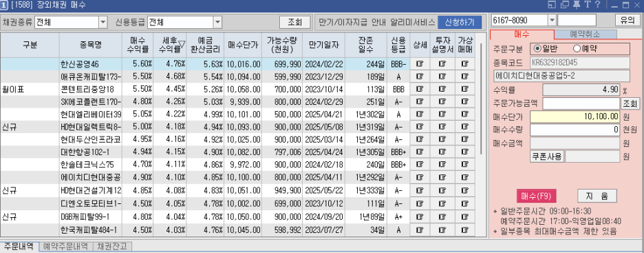644x253 pixels.
Task: Open 상세 icon for 현대엘리베이터39
Action: (420, 114)
